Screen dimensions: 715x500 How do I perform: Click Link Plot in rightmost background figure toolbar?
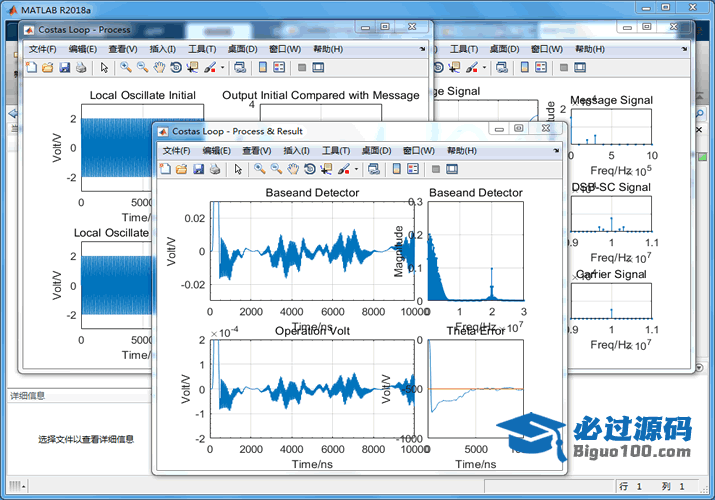502,67
